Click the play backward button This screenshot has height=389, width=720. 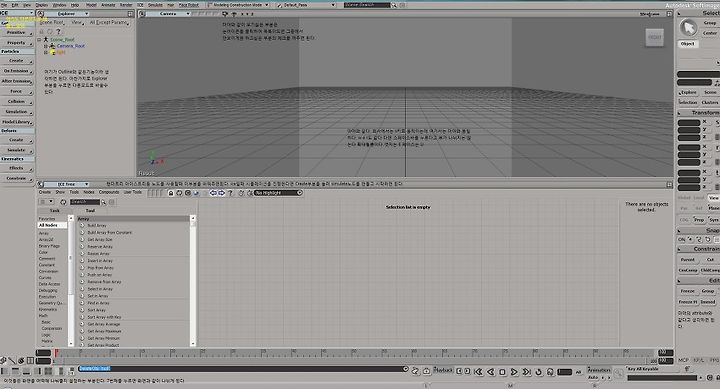tap(490, 372)
